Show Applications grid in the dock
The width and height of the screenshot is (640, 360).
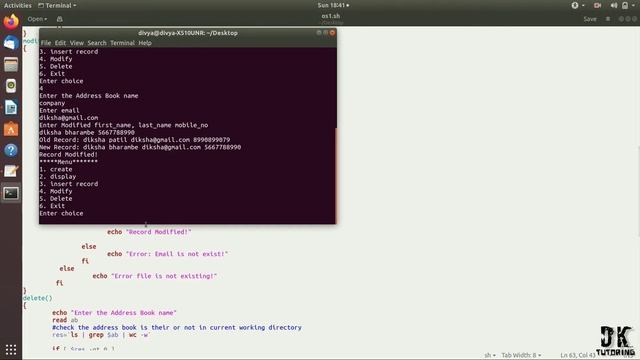11,349
